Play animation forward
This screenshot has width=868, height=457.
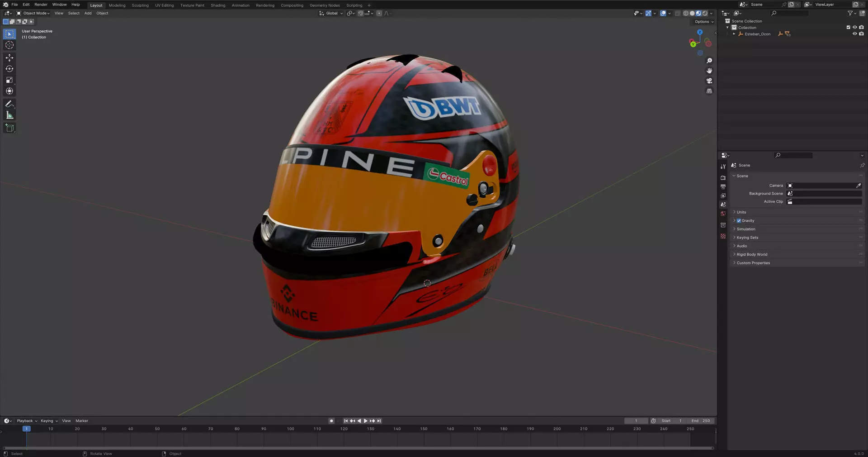[x=366, y=421]
